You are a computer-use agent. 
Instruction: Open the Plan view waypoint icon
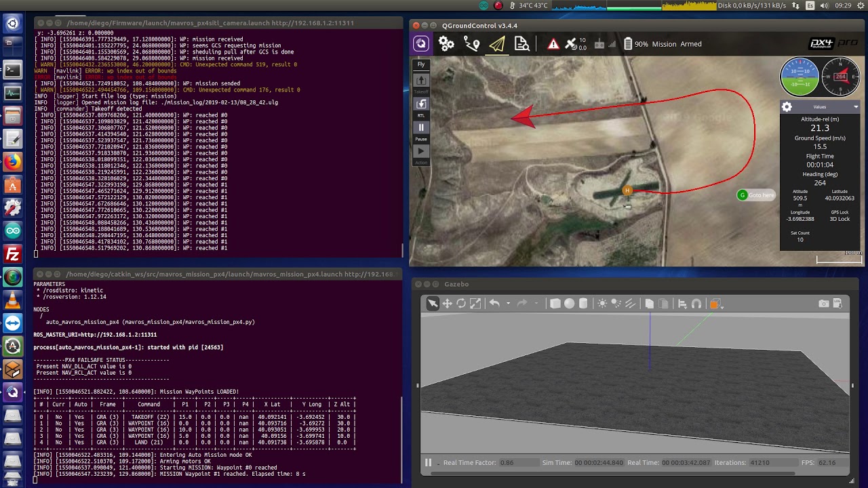click(x=472, y=44)
